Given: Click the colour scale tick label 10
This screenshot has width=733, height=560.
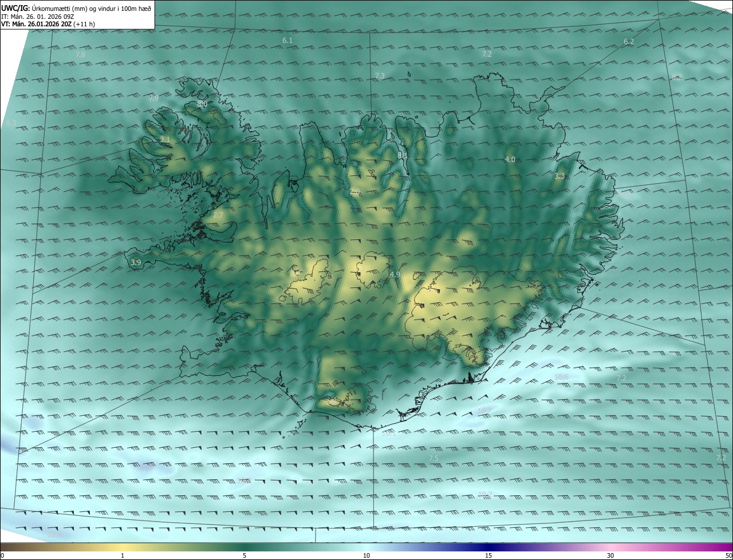Looking at the screenshot, I should click(366, 555).
